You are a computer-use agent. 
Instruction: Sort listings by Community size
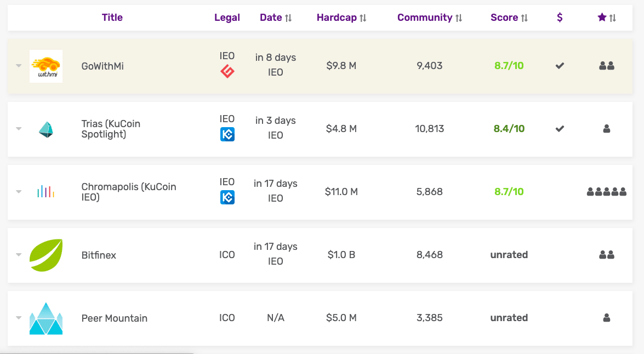[430, 18]
